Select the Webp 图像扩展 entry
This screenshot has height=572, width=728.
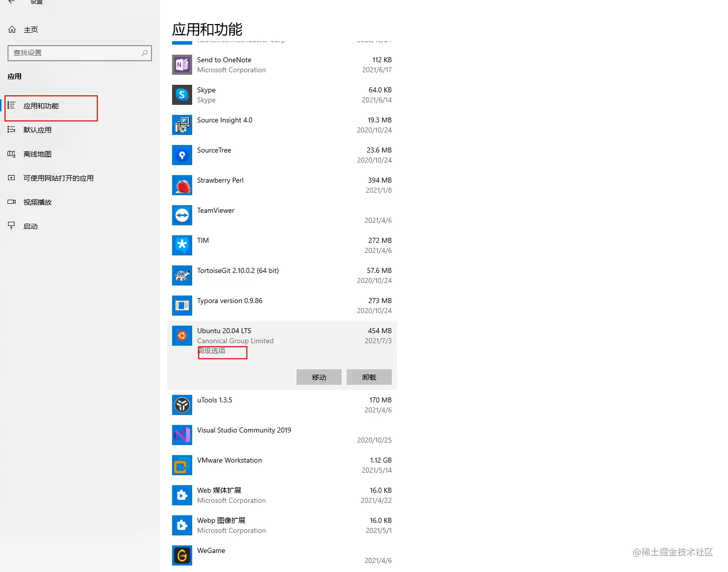tap(282, 525)
